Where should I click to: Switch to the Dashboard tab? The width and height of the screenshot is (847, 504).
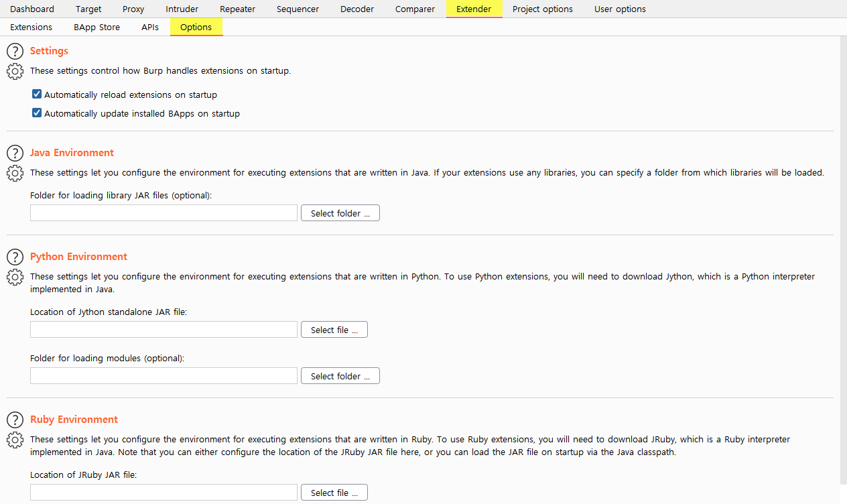32,9
